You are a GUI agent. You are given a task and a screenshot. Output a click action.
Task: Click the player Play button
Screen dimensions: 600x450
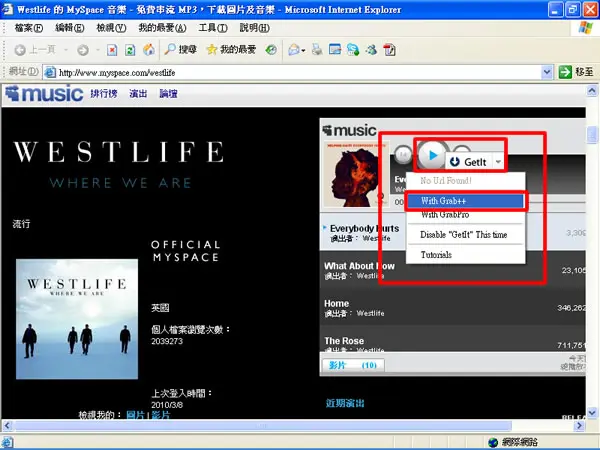tap(433, 155)
